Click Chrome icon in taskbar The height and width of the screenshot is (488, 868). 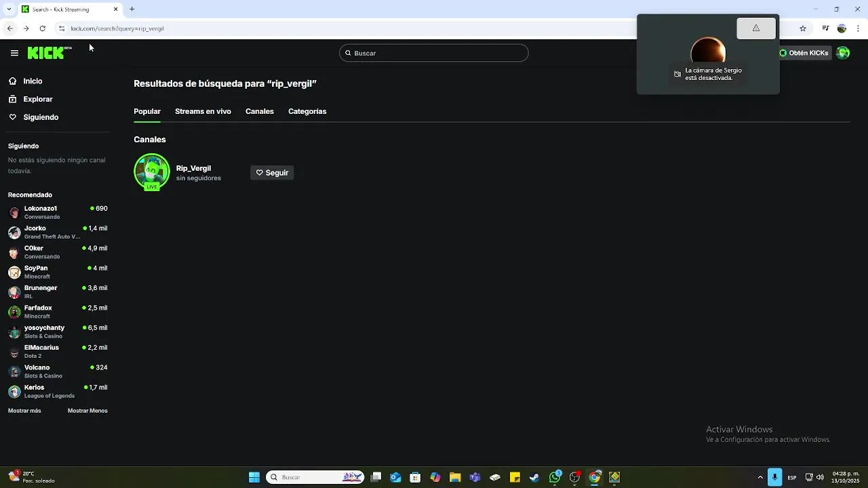click(595, 477)
